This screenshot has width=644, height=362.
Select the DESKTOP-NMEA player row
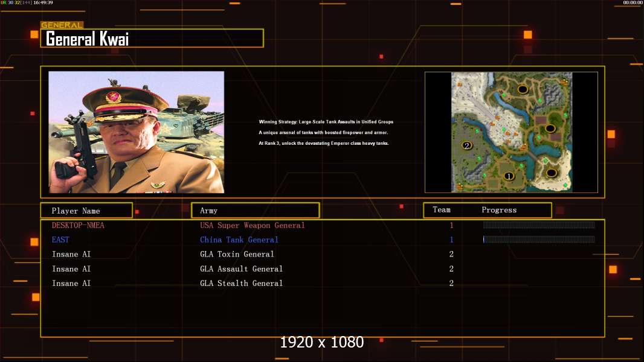[78, 226]
